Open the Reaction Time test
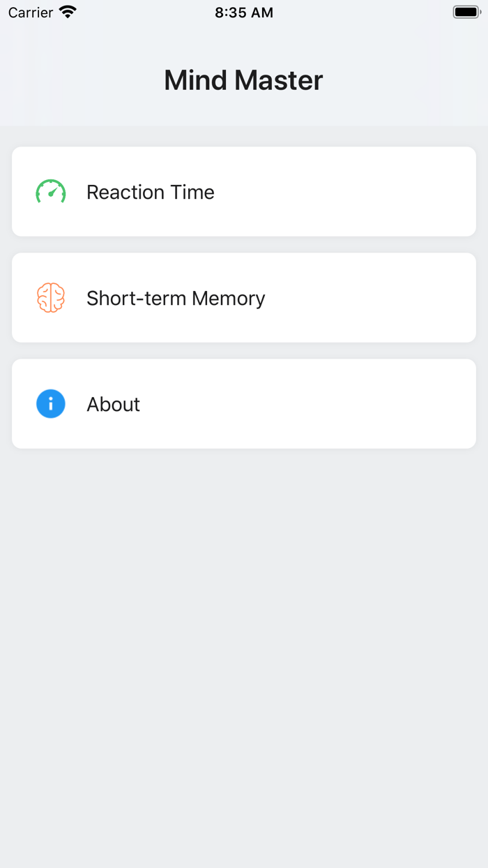Viewport: 488px width, 868px height. click(x=244, y=192)
